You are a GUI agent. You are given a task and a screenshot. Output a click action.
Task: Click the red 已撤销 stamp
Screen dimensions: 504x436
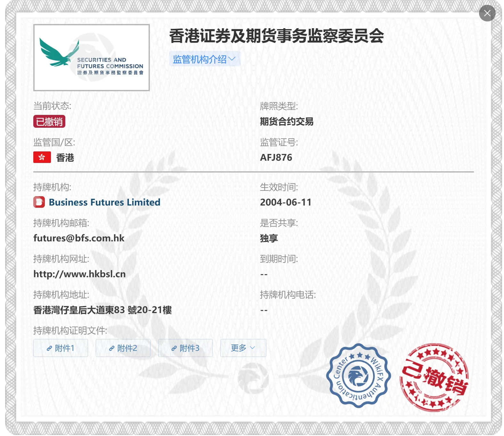(435, 378)
